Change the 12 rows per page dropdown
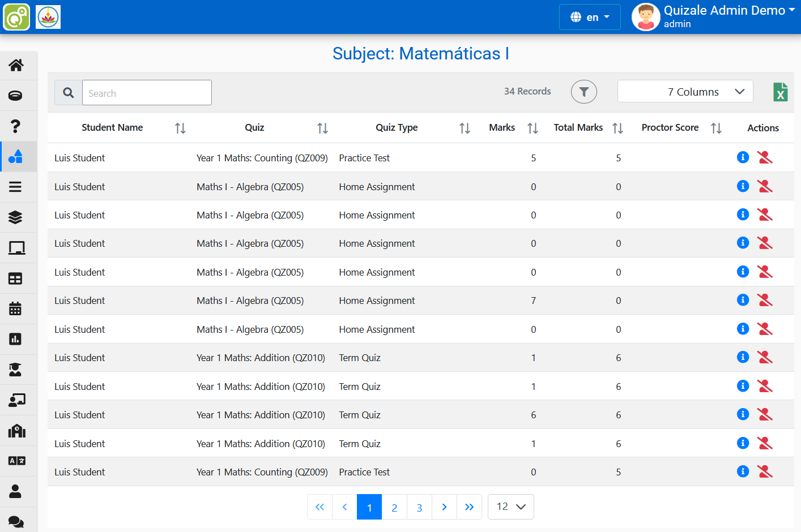 [x=510, y=507]
